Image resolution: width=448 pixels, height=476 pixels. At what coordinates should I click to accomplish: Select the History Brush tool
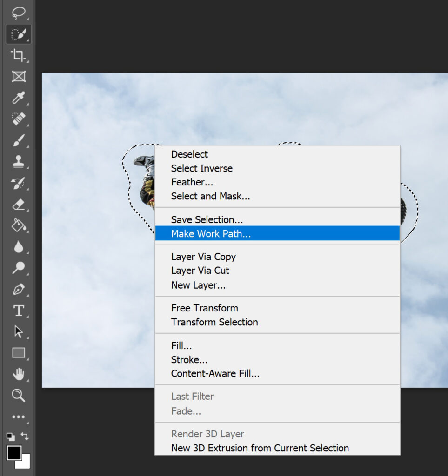[19, 183]
